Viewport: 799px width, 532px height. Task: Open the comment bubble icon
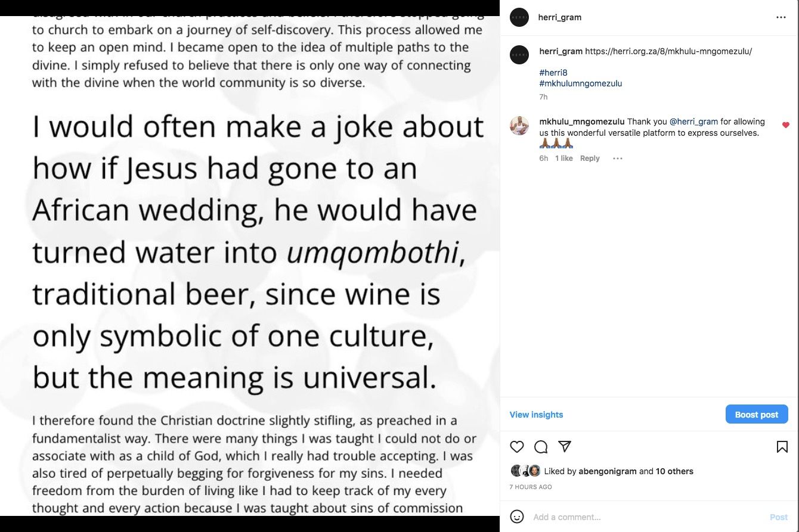[x=541, y=447]
